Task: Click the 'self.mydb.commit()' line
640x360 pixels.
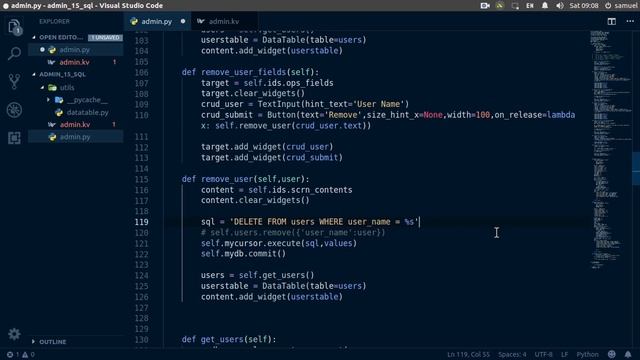Action: coord(243,254)
